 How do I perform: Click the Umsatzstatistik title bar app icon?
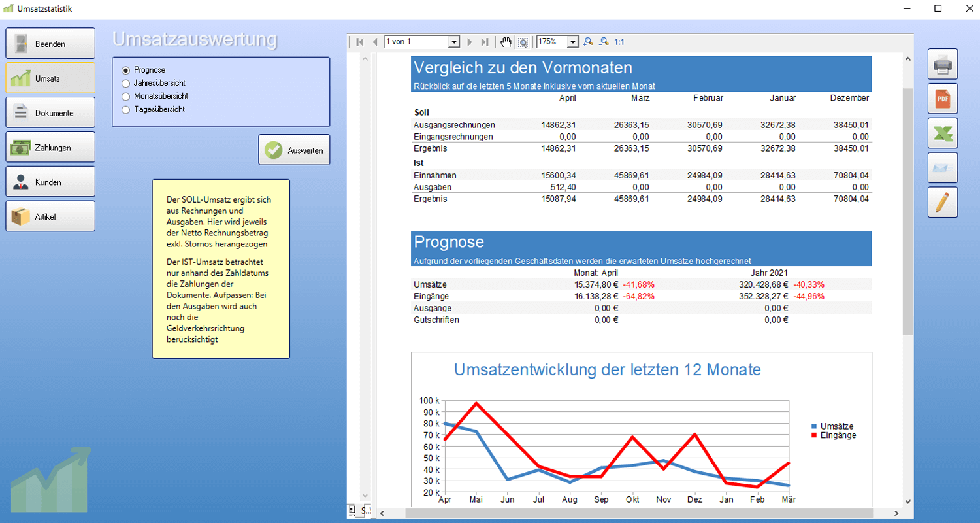coord(8,8)
